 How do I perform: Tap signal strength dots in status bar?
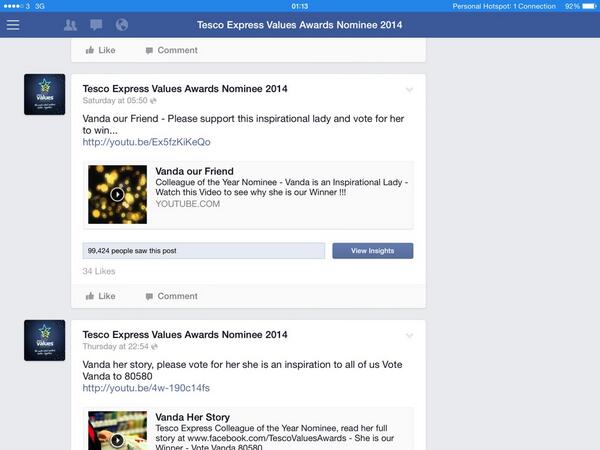click(13, 6)
